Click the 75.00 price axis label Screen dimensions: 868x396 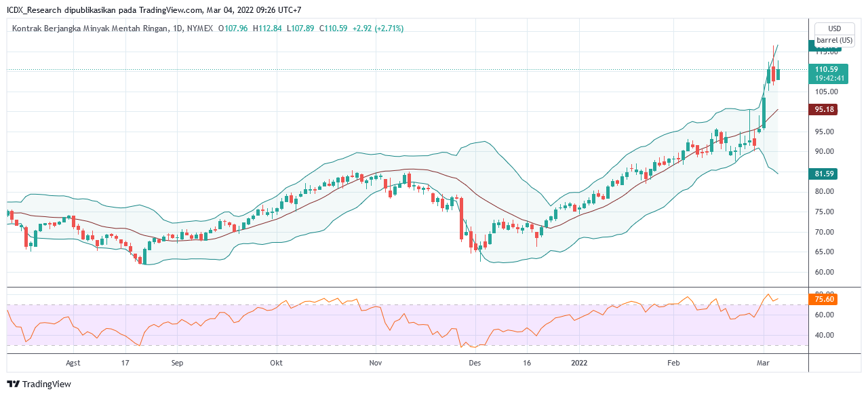[x=826, y=212]
